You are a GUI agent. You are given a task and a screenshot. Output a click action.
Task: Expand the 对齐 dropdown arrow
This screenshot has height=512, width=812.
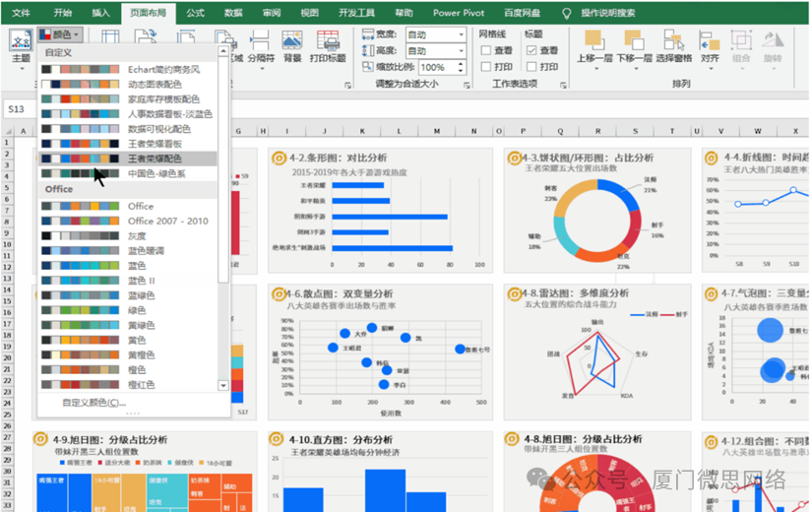(x=710, y=69)
